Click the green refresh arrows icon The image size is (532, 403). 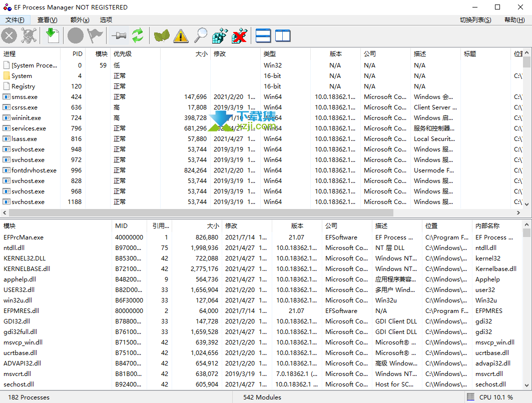coord(138,35)
